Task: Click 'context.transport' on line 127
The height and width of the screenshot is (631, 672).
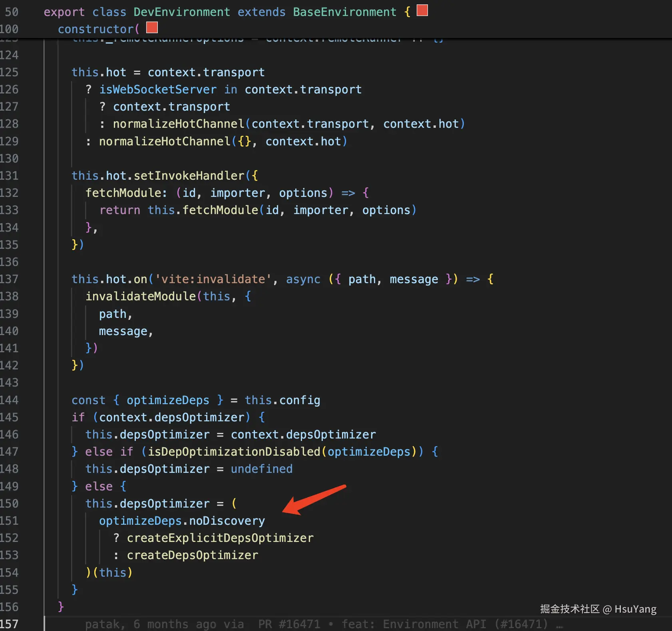Action: click(171, 107)
